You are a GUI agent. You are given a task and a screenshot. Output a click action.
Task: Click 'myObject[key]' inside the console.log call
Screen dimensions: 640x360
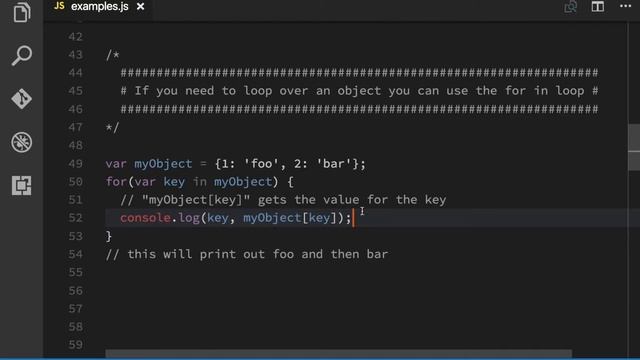tap(290, 218)
